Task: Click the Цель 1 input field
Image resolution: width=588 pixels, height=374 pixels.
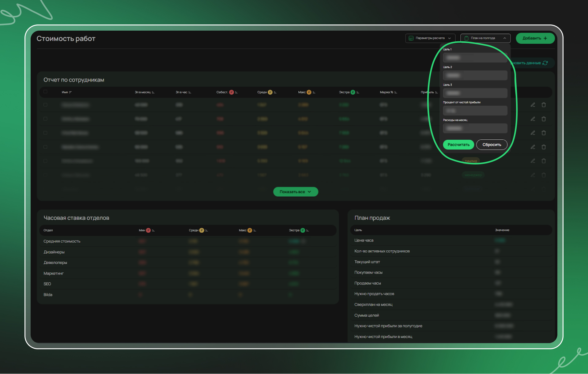Action: 475,58
